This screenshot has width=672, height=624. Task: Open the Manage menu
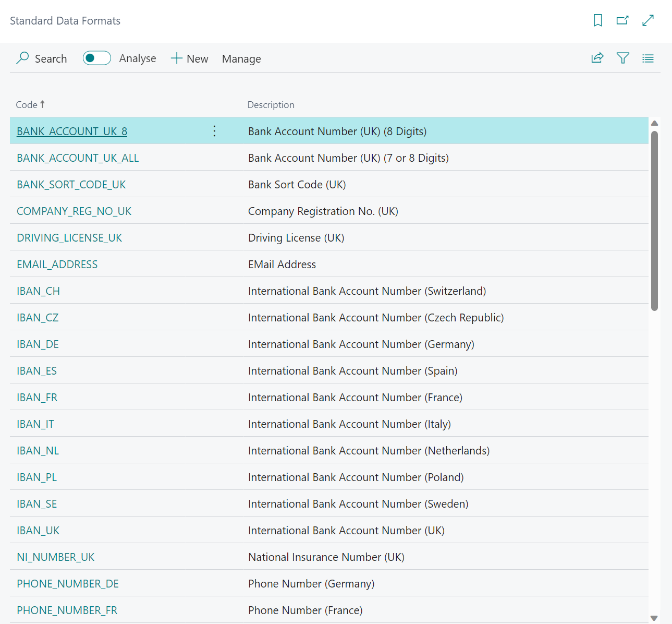241,59
